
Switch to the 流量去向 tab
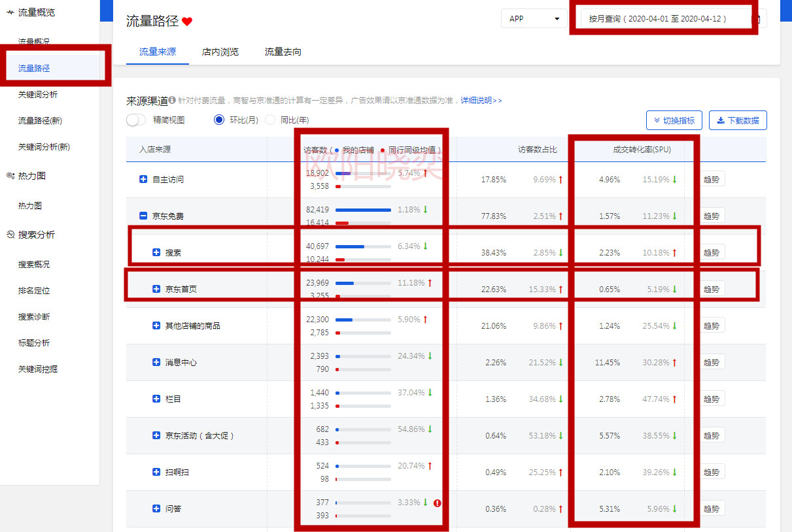tap(283, 52)
